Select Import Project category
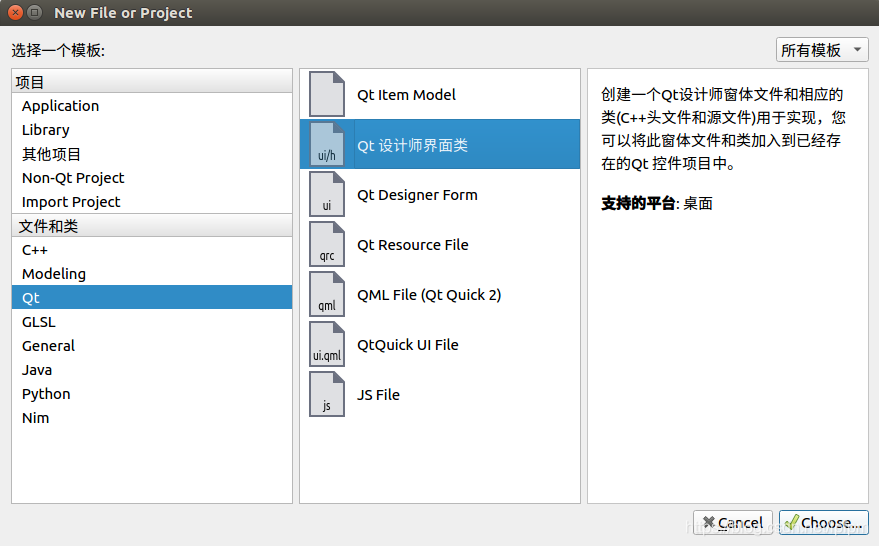The height and width of the screenshot is (546, 879). (x=152, y=202)
